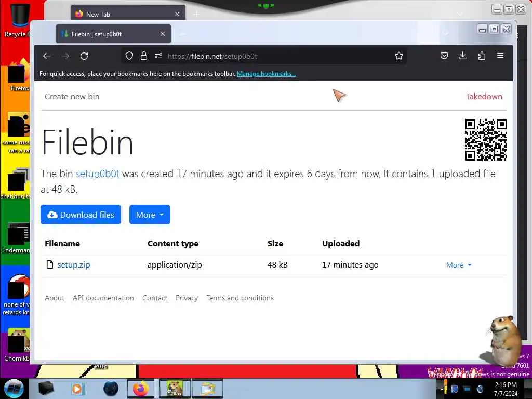The image size is (532, 399).
Task: Click the Filename column header
Action: [62, 243]
